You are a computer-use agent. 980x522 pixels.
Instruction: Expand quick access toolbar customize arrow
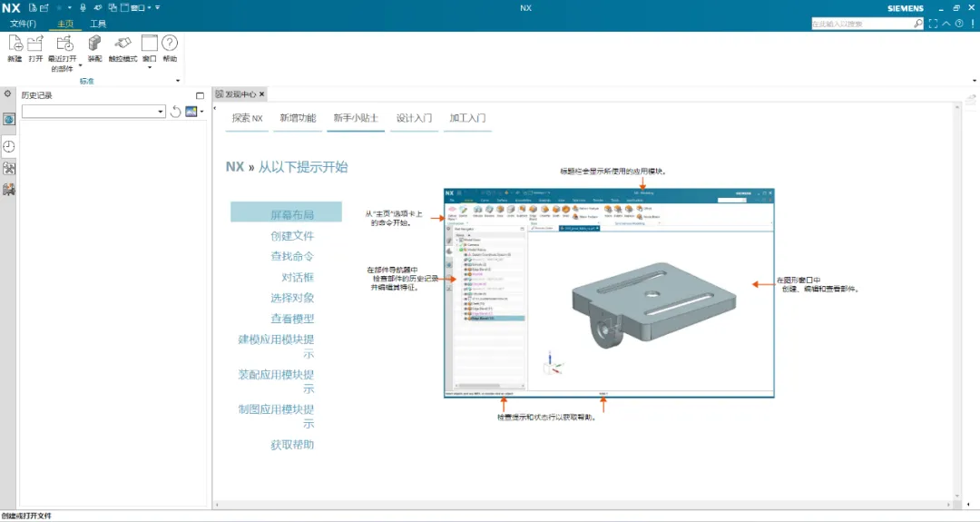point(158,8)
